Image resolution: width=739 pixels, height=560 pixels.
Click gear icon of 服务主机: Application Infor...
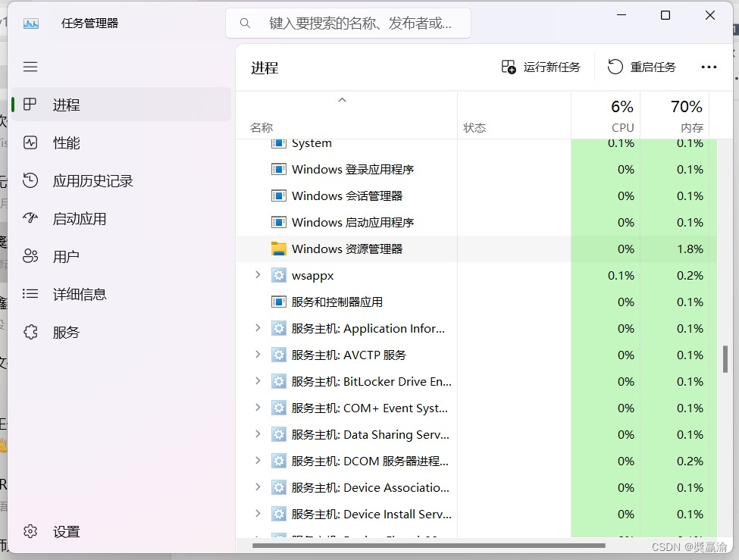[x=278, y=329]
